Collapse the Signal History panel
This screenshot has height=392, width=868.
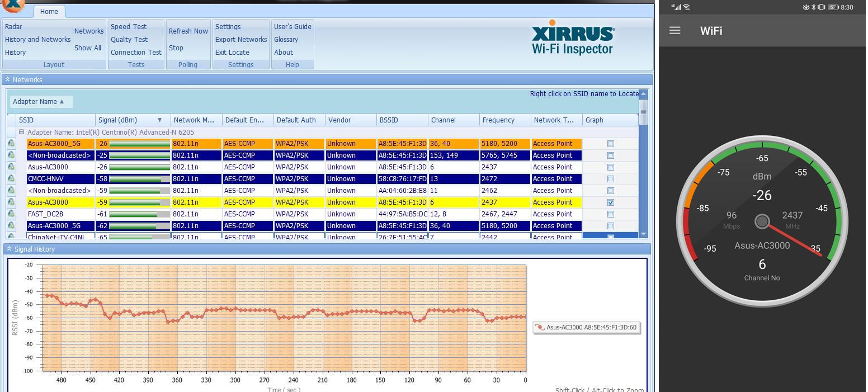click(x=10, y=249)
